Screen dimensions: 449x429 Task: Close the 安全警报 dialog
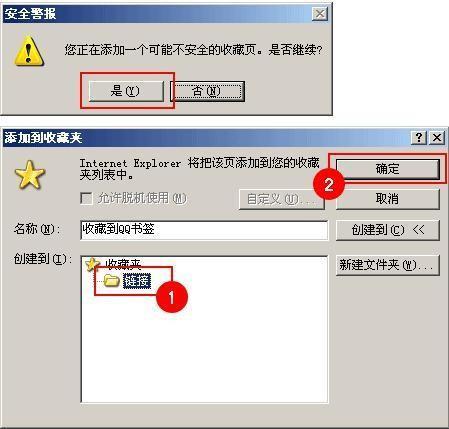tap(320, 14)
